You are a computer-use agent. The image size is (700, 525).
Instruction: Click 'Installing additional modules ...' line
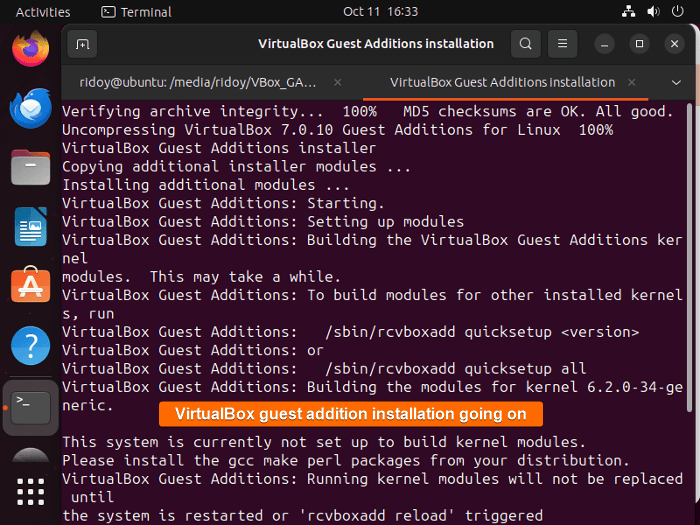tap(205, 185)
